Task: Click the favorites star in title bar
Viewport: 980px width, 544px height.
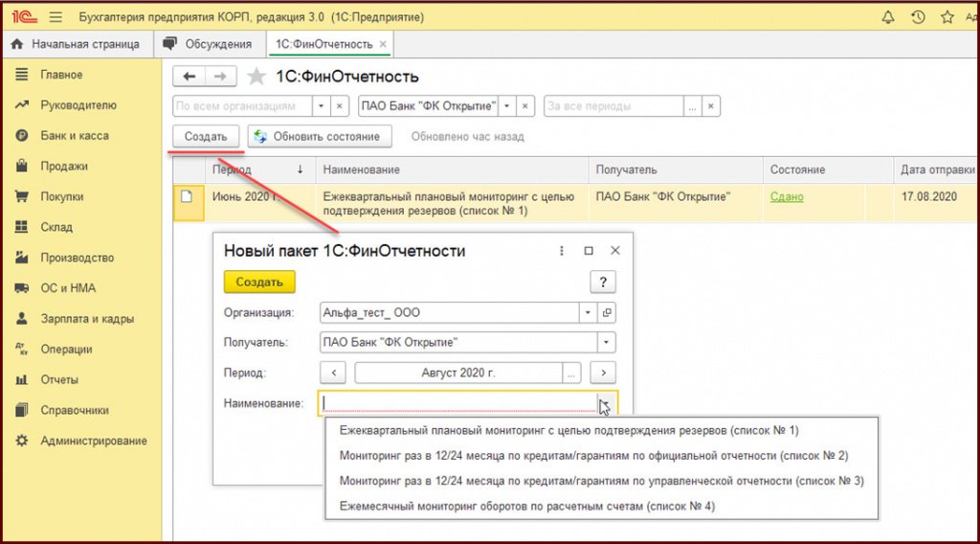Action: [x=947, y=17]
